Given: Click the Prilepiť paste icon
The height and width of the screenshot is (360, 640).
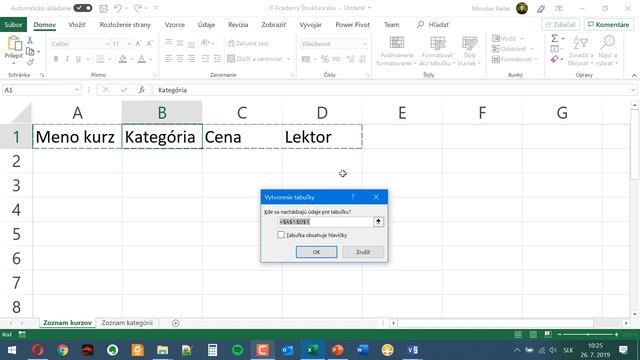Looking at the screenshot, I should point(14,43).
